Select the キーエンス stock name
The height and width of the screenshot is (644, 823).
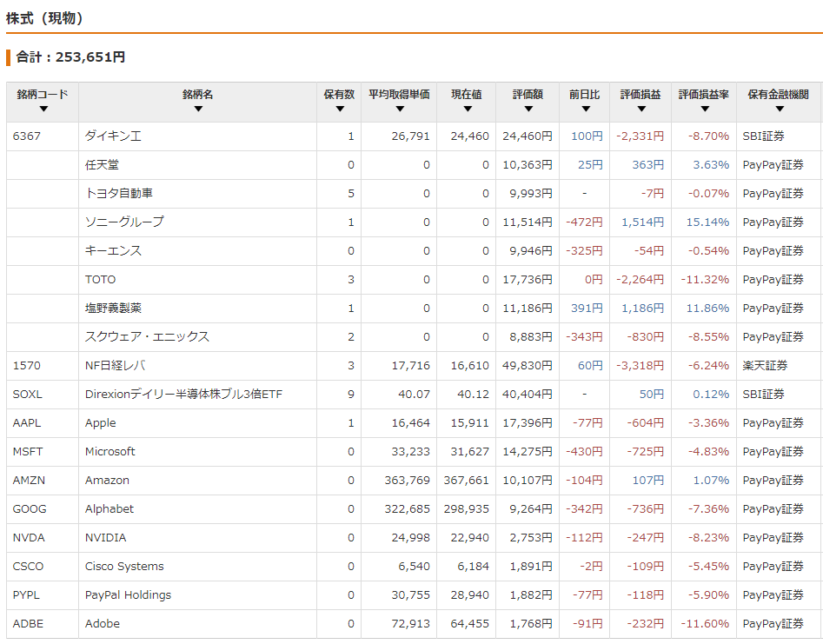pyautogui.click(x=113, y=251)
